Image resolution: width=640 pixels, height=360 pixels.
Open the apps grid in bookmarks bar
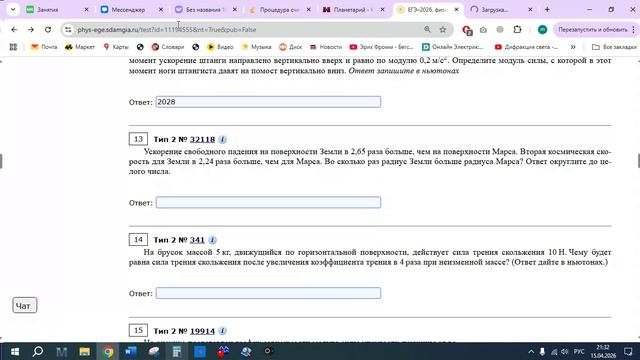13,47
